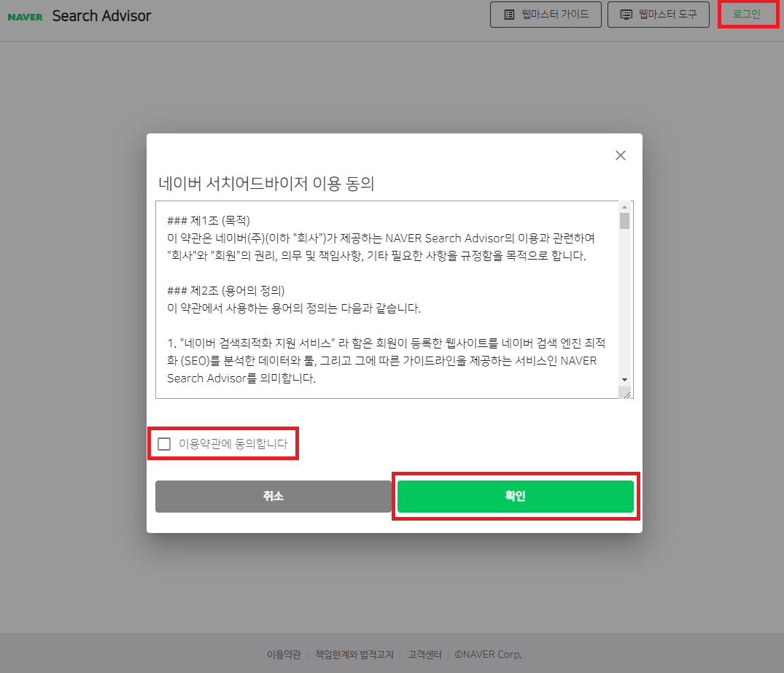Image resolution: width=784 pixels, height=673 pixels.
Task: Open the 고객센터 footer link
Action: (x=425, y=655)
